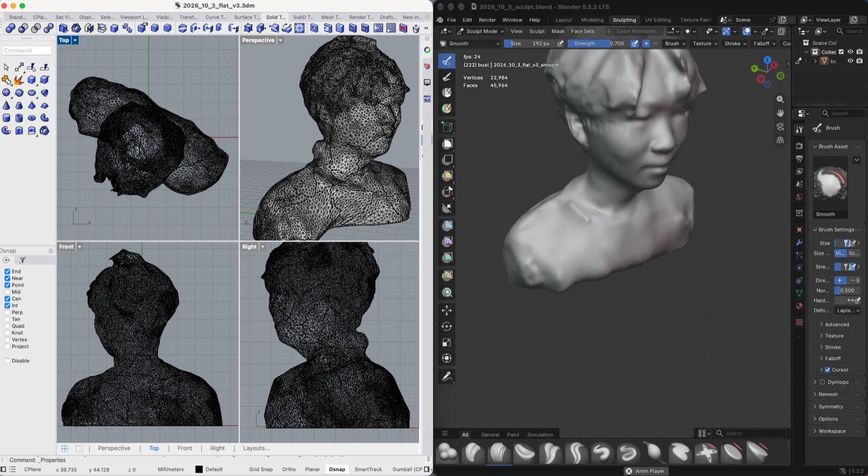The width and height of the screenshot is (868, 476).
Task: Toggle the Cursor checkbox in Brush Settings
Action: 828,370
